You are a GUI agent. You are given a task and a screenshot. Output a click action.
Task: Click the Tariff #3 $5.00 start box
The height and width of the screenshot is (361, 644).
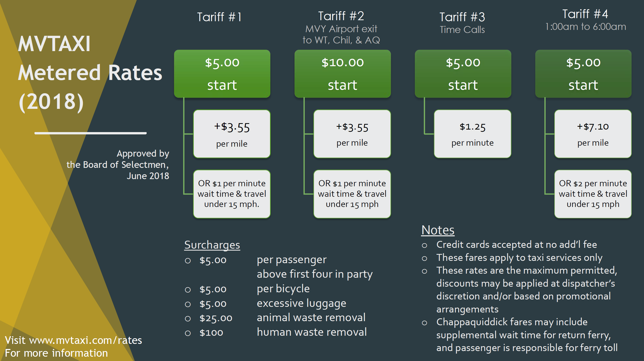(x=463, y=74)
